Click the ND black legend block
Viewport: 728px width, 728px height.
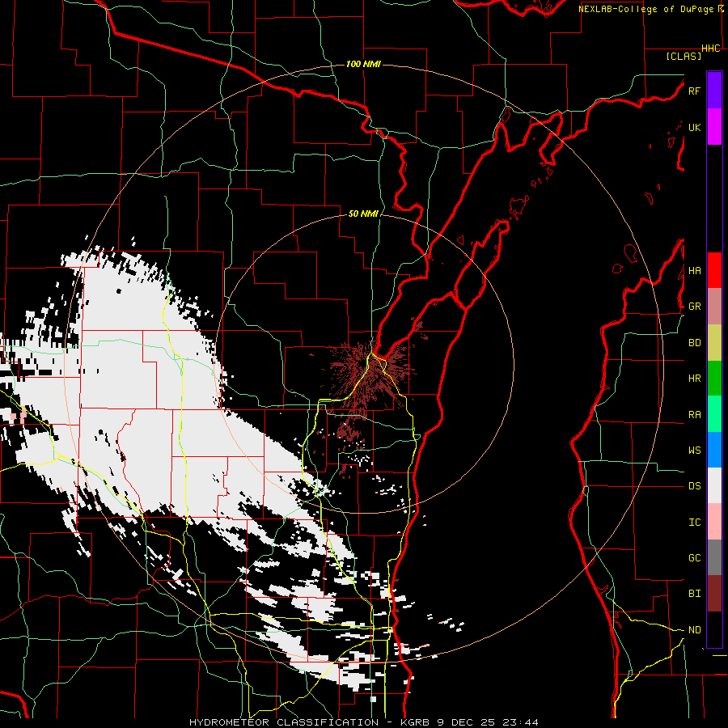714,629
